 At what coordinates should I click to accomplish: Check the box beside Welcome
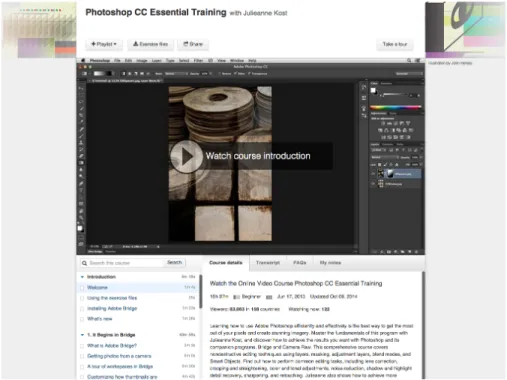coord(82,288)
